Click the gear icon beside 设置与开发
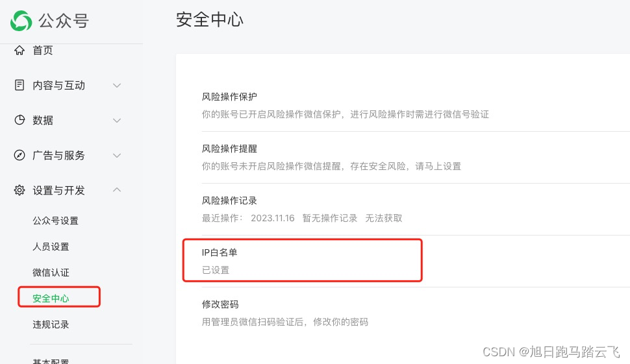Image resolution: width=630 pixels, height=364 pixels. click(x=19, y=190)
